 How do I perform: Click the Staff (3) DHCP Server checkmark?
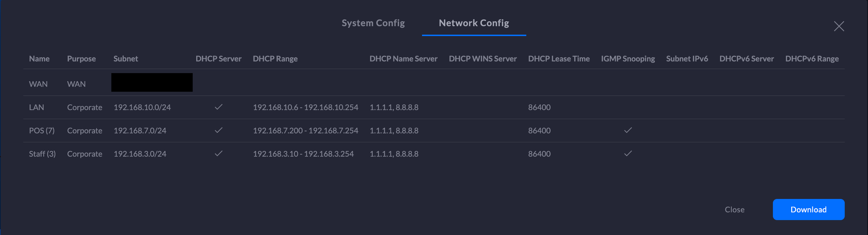pos(218,153)
